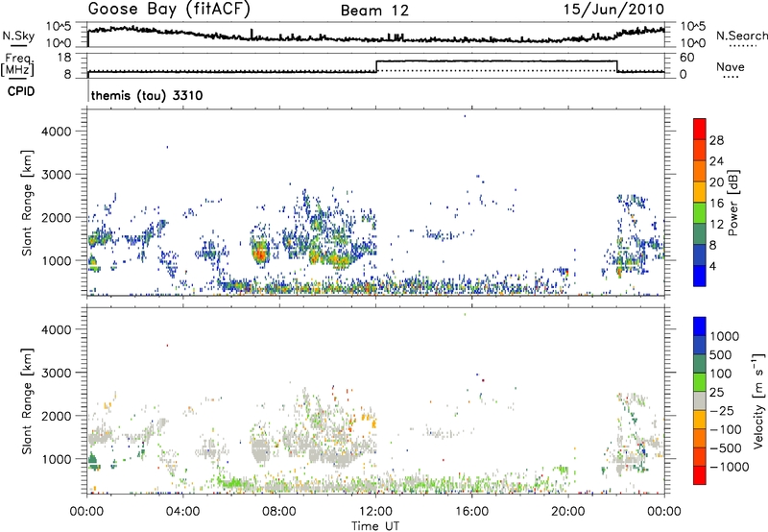Pick the red bottom segment of the Velocity color bar
The width and height of the screenshot is (768, 532).
tap(700, 475)
